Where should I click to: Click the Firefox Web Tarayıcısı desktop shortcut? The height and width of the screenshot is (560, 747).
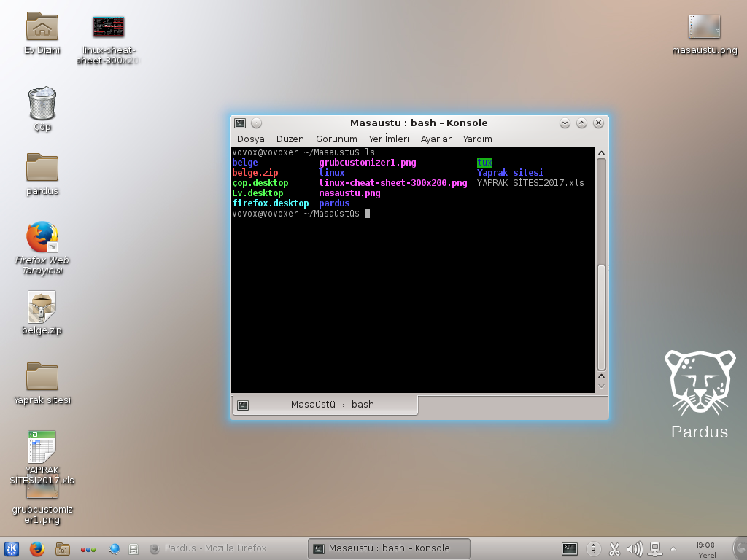pos(42,237)
